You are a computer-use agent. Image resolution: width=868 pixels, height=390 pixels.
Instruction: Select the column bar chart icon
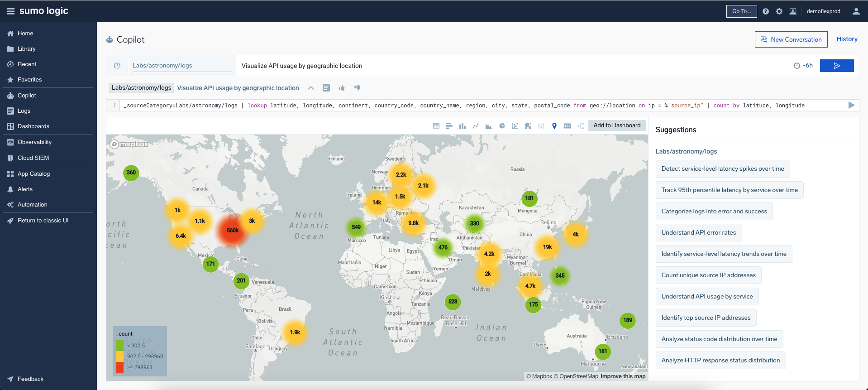pyautogui.click(x=462, y=126)
